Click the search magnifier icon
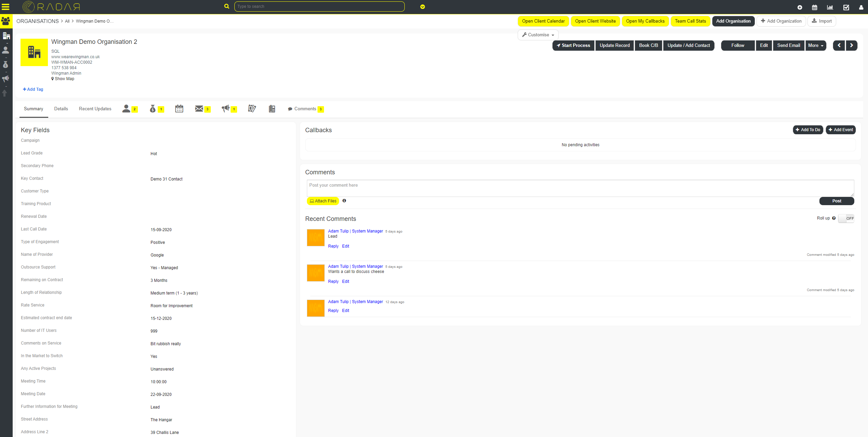The width and height of the screenshot is (868, 437). pyautogui.click(x=226, y=6)
